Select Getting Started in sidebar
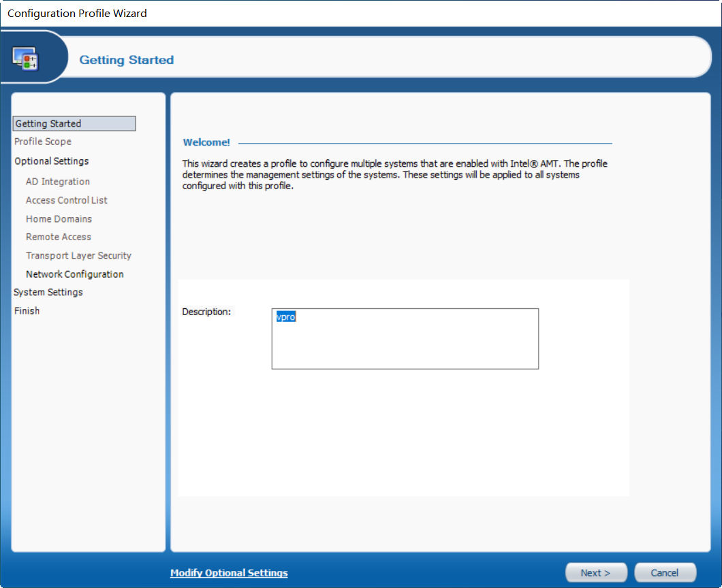This screenshot has width=722, height=588. (74, 123)
